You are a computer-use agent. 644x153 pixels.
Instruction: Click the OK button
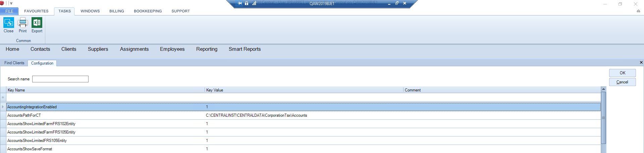tap(623, 73)
